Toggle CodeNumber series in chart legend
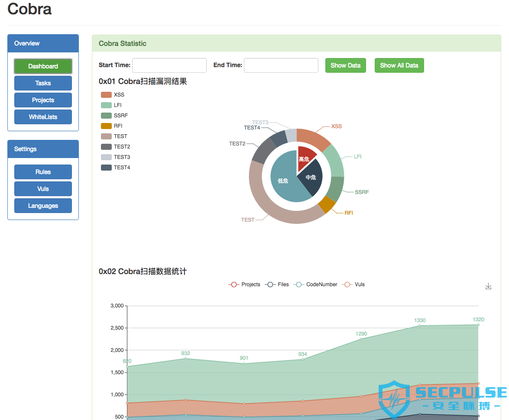Viewport: 509px width, 420px height. click(315, 284)
